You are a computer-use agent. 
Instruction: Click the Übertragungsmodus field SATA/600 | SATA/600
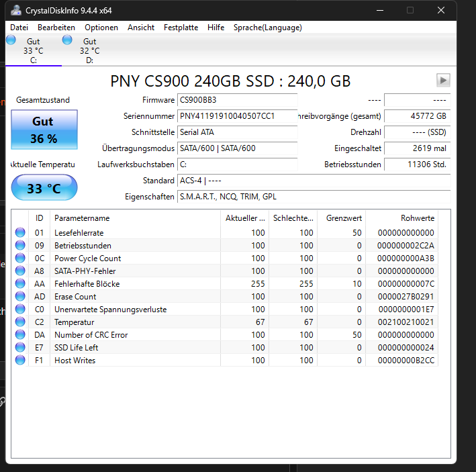point(238,148)
